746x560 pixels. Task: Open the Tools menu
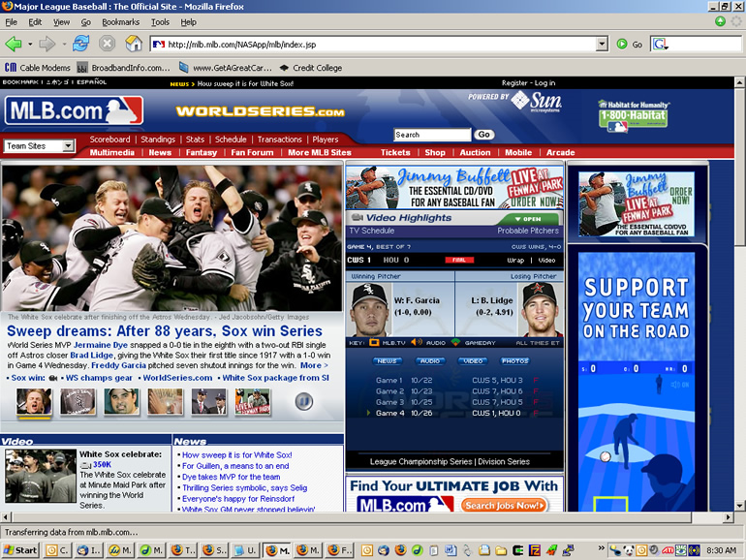[x=160, y=22]
